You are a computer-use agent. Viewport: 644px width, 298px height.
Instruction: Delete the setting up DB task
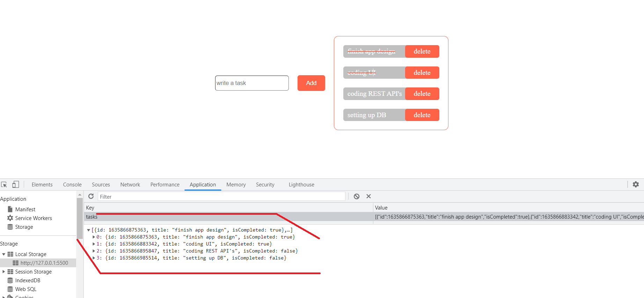tap(422, 115)
